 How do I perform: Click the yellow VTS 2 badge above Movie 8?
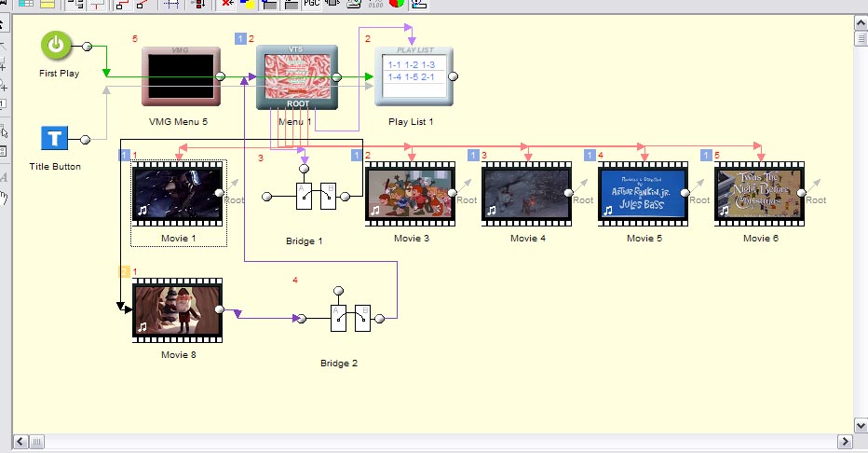click(x=124, y=272)
